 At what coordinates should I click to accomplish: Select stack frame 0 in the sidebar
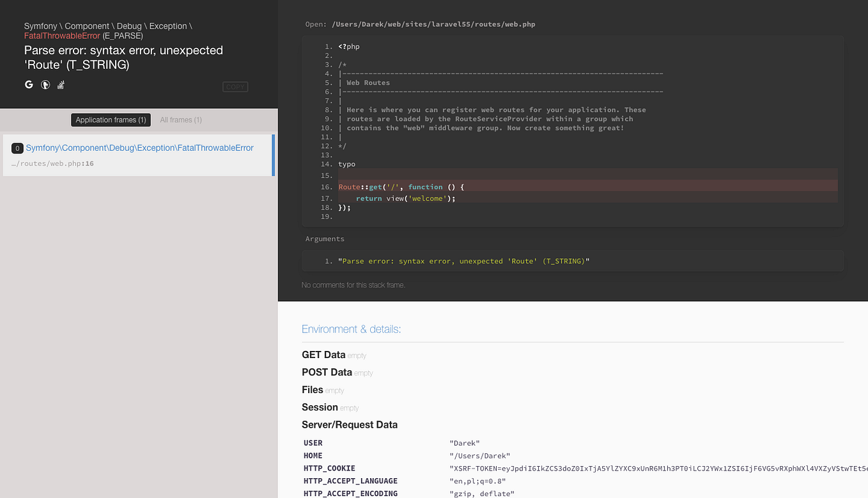click(17, 148)
